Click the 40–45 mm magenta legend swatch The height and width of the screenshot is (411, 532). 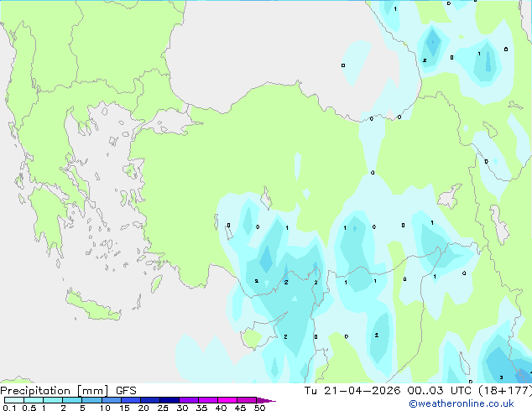227,400
